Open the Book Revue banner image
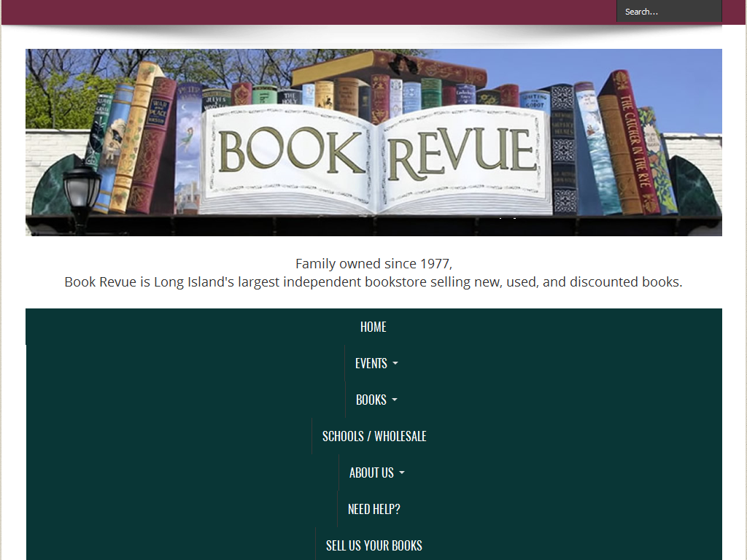Screen dimensions: 747x560 [373, 142]
